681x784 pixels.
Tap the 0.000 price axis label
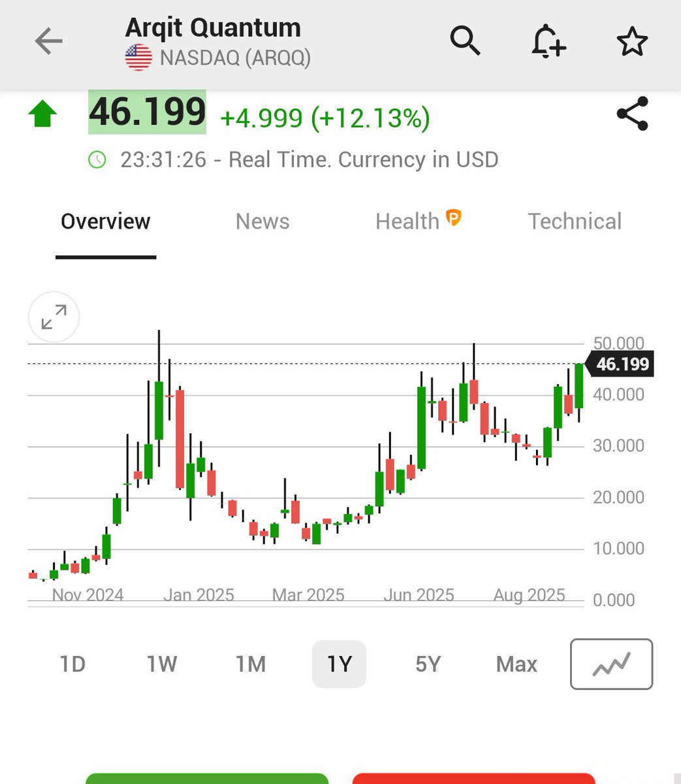point(614,600)
